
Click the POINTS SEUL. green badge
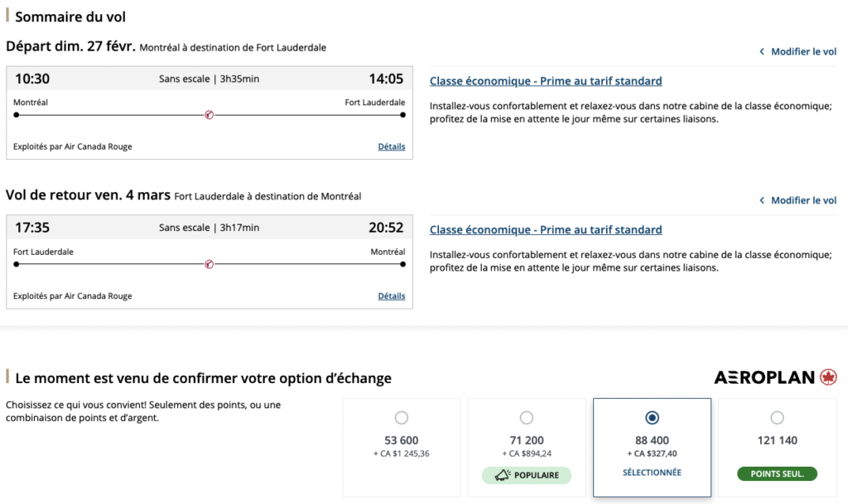777,474
